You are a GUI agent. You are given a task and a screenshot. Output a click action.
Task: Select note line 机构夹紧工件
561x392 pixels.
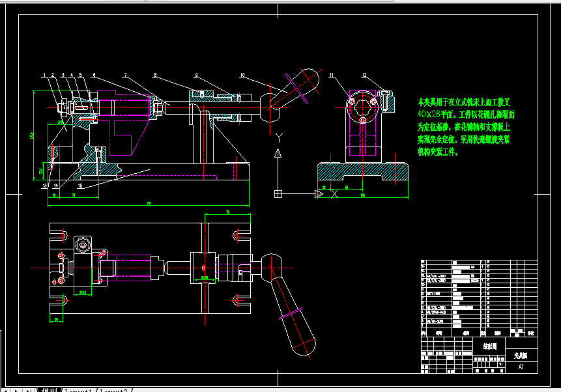click(x=438, y=152)
